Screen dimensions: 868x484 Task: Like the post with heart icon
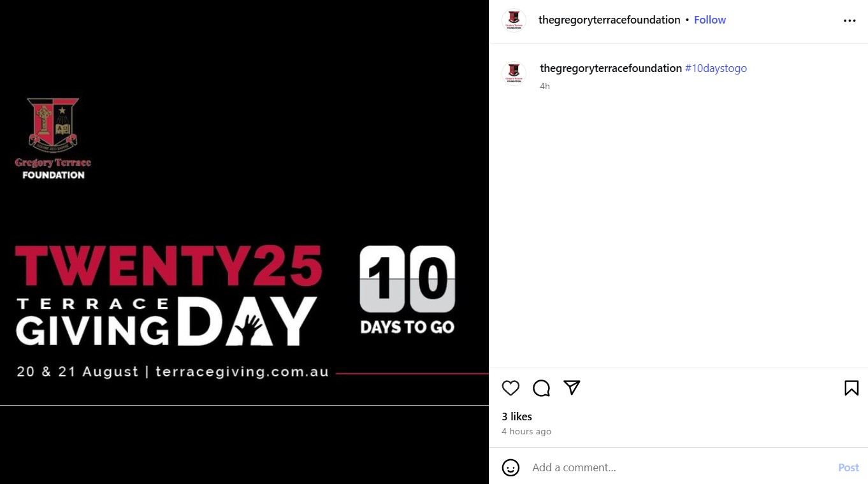pyautogui.click(x=510, y=388)
